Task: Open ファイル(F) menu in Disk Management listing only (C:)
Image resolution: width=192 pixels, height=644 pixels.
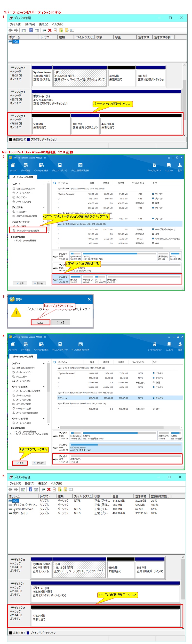Action: point(16,24)
